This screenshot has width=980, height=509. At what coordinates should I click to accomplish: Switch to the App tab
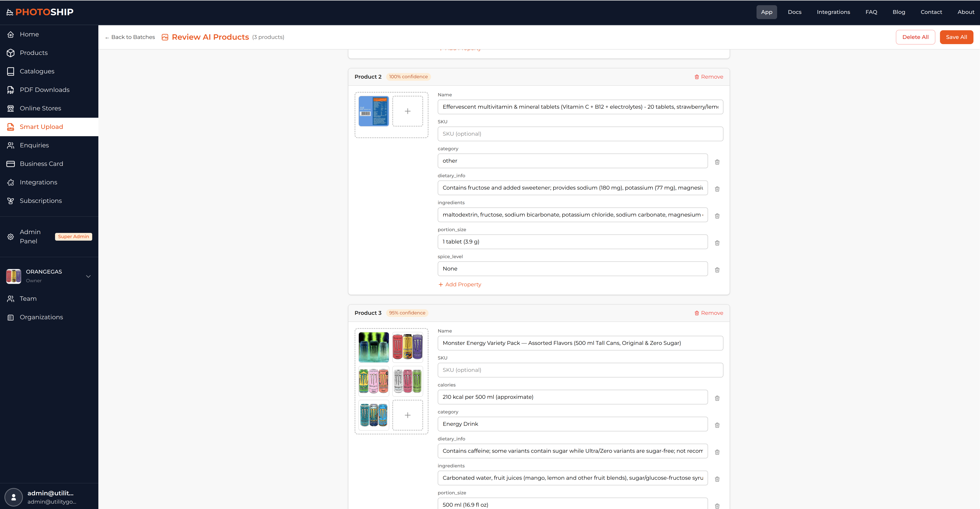pos(767,12)
